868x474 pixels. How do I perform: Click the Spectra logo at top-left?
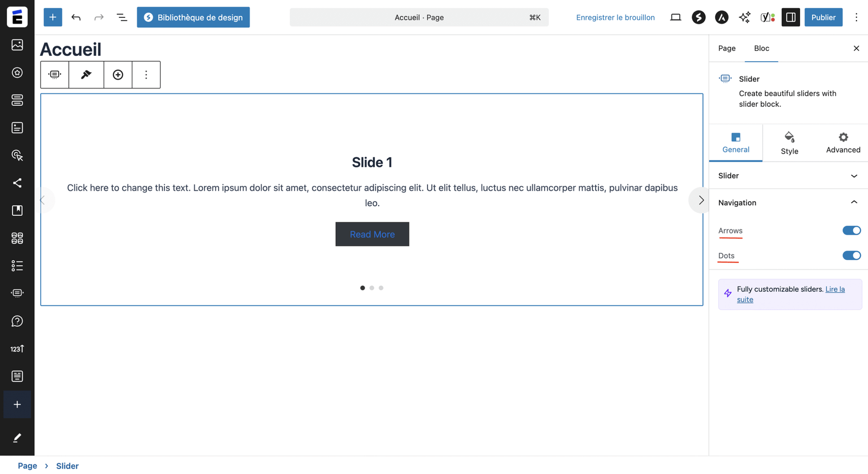pyautogui.click(x=17, y=17)
